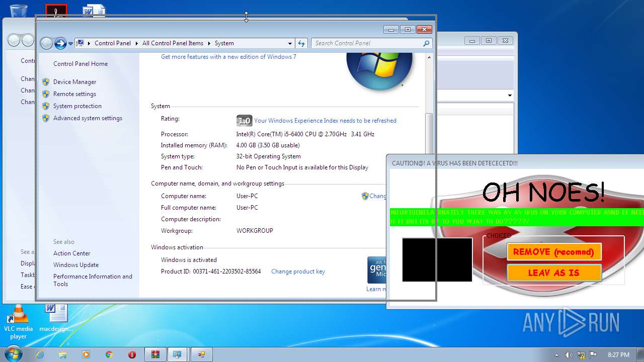Screen dimensions: 644x362
Task: Open Action Center under See also
Action: tap(72, 253)
